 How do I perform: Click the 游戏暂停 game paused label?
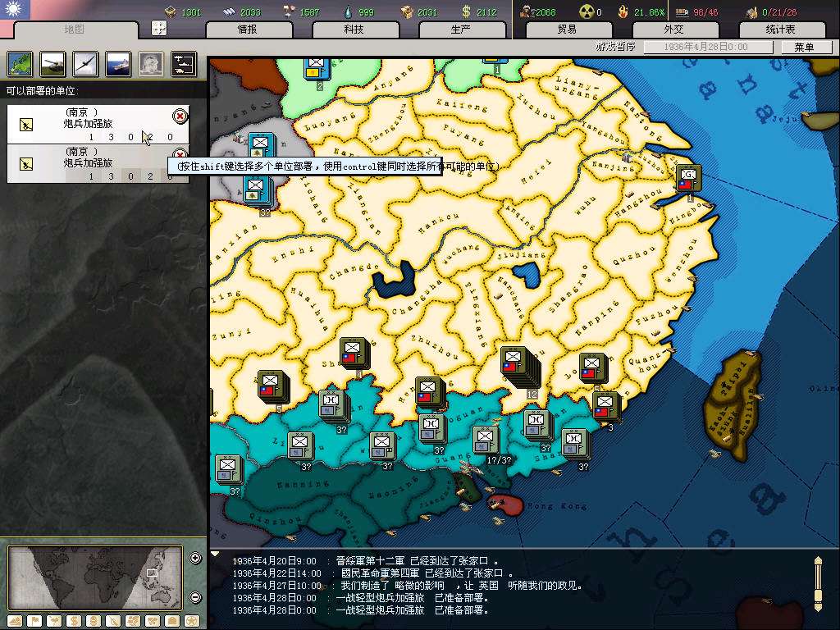615,47
